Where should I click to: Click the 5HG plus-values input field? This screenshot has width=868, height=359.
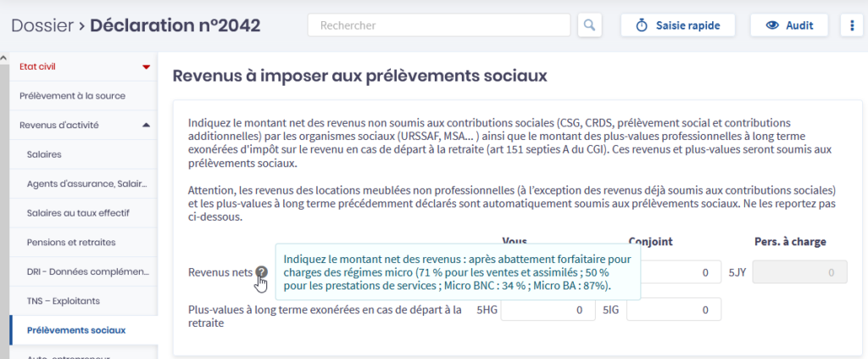548,311
